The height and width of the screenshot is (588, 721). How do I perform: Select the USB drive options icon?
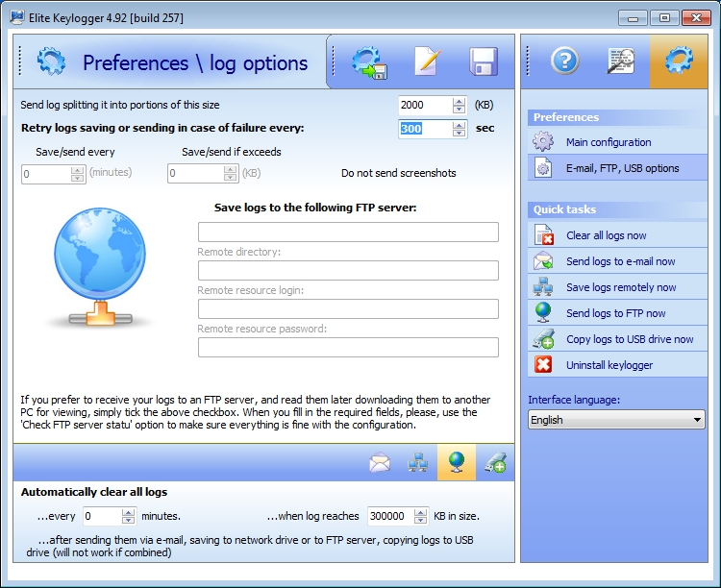[x=495, y=463]
